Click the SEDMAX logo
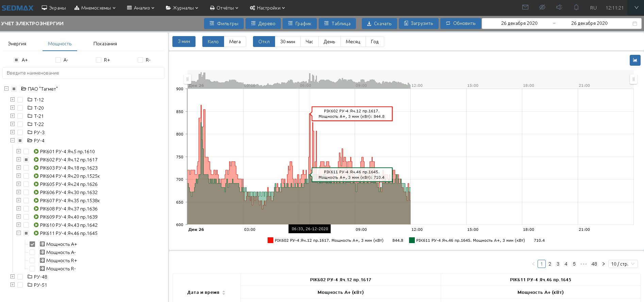Screen dimensions: 644x302 coord(18,8)
